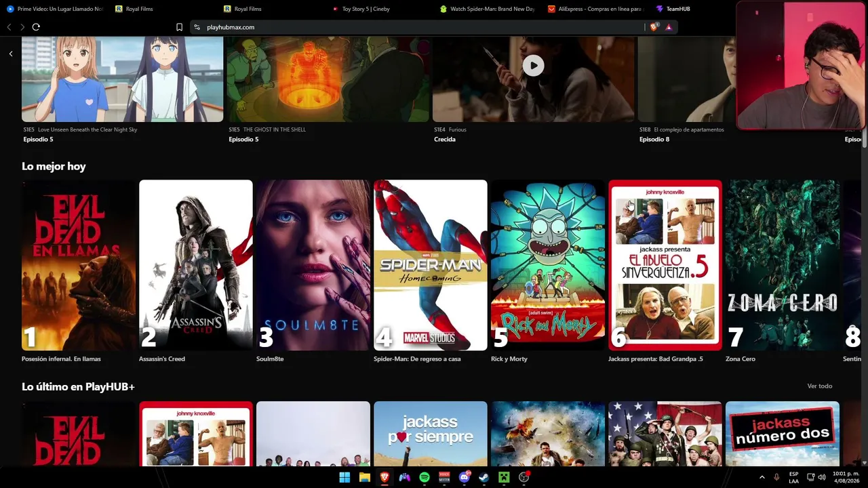
Task: Open the Brave Rewards triangle icon
Action: point(669,27)
